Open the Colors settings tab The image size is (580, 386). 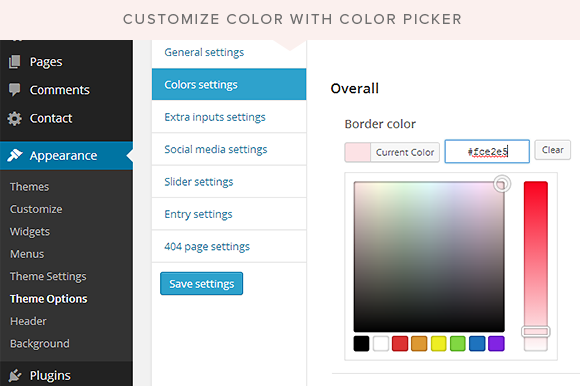click(x=229, y=84)
